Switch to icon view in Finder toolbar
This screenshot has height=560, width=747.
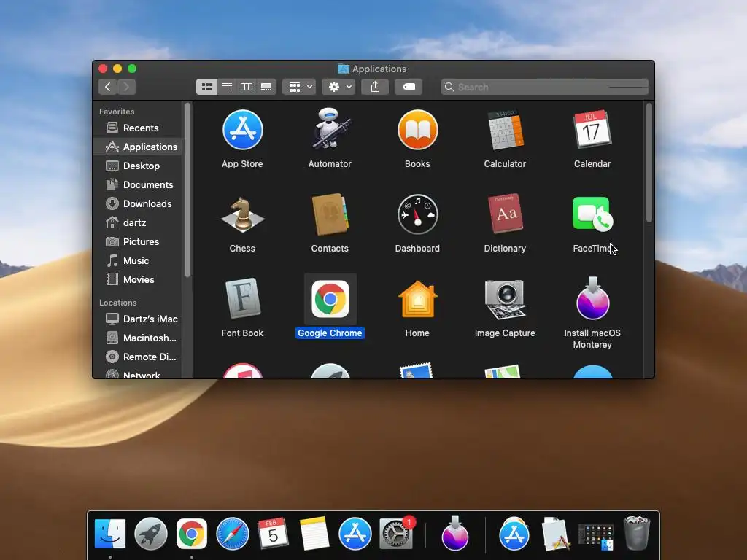[x=206, y=87]
